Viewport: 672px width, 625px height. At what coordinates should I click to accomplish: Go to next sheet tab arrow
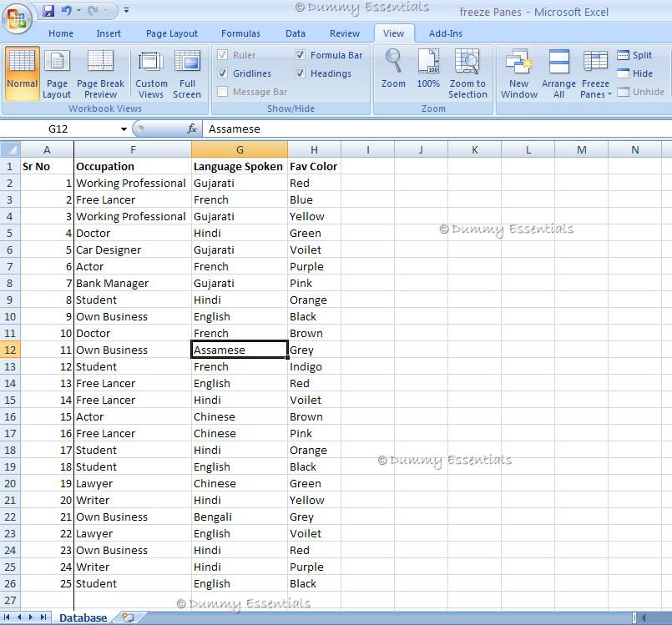[x=31, y=617]
